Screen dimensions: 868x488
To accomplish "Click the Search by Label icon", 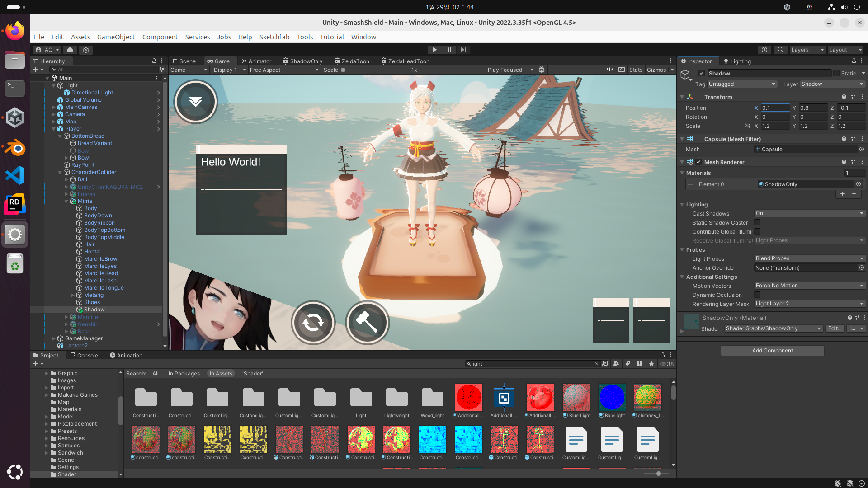I will pyautogui.click(x=628, y=364).
